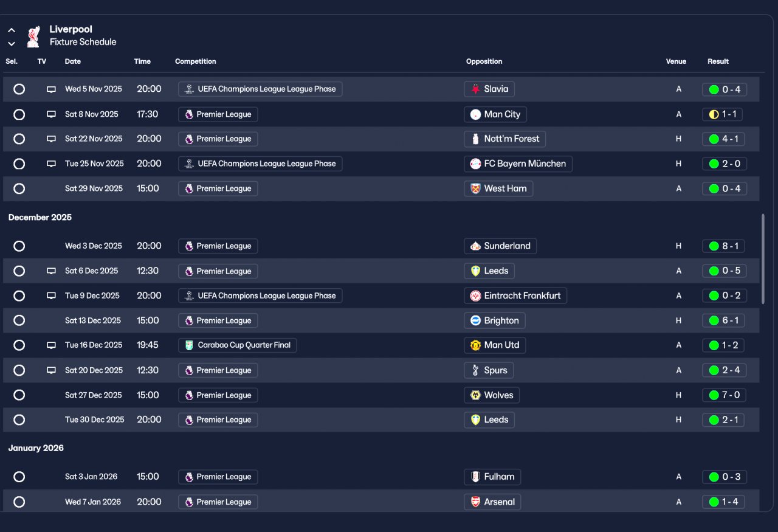The width and height of the screenshot is (778, 532).
Task: Sort fixtures by the Date column header
Action: [73, 61]
